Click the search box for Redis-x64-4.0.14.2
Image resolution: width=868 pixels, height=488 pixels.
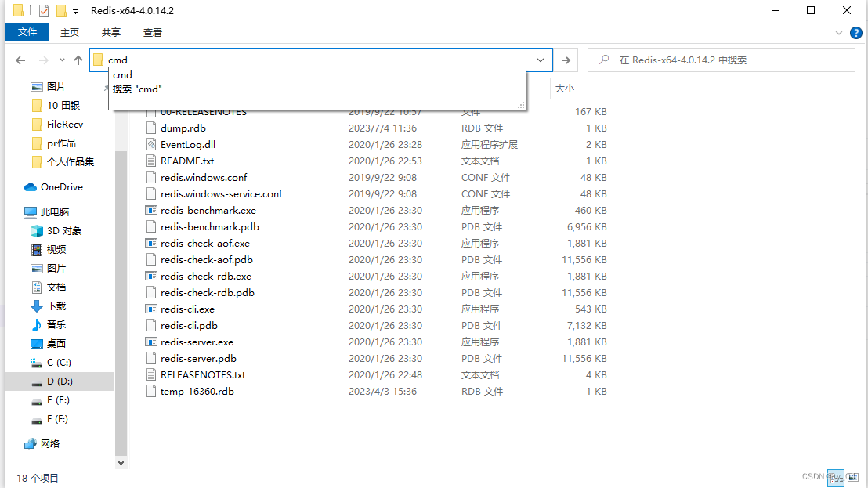click(x=721, y=60)
